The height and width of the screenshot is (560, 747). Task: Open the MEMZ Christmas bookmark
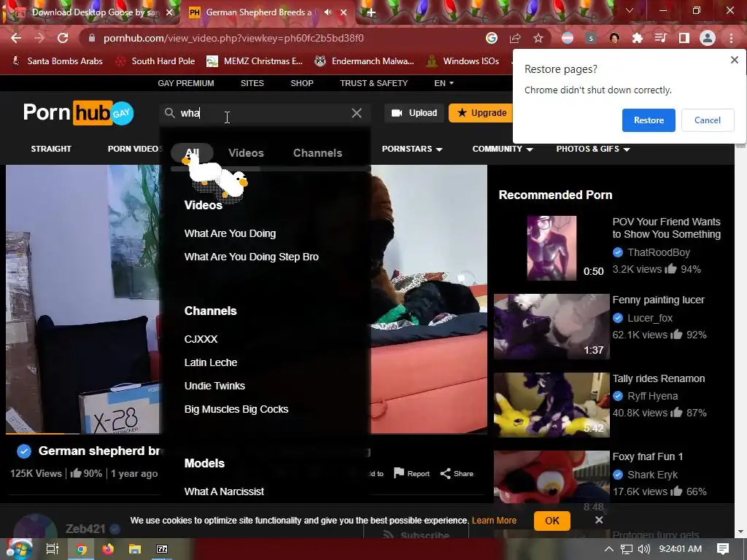255,61
